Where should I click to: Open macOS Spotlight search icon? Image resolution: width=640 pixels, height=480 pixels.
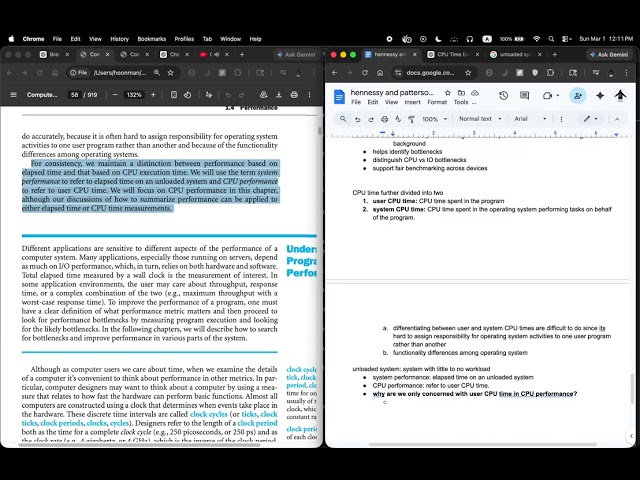[551, 39]
